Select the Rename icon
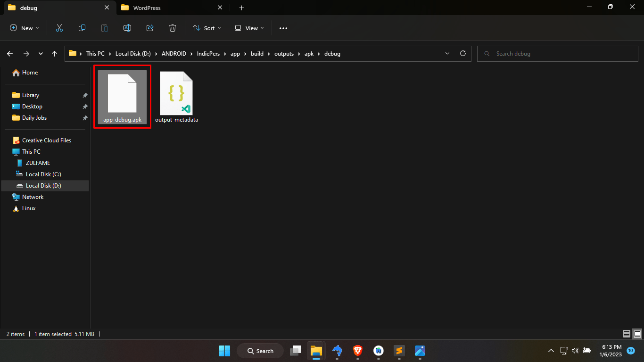This screenshot has width=644, height=362. pos(127,28)
